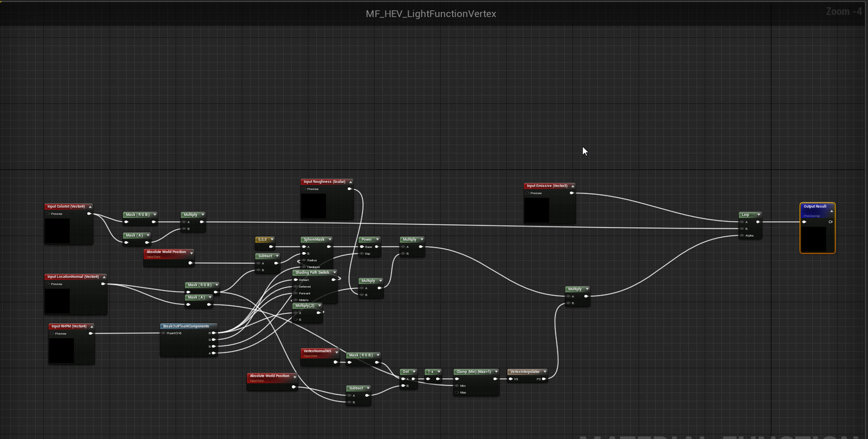868x439 pixels.
Task: Click the Alpha input pin on Lerp node
Action: 742,235
